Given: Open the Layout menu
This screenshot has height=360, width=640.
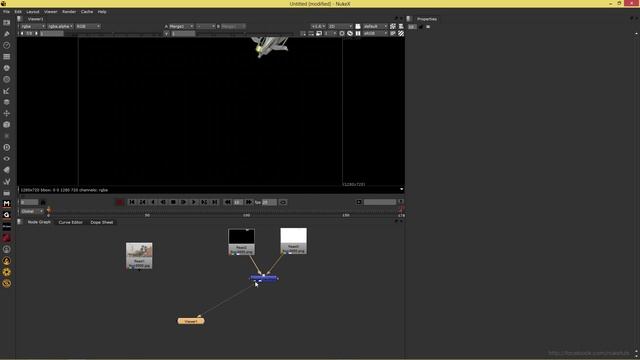Looking at the screenshot, I should click(x=33, y=11).
